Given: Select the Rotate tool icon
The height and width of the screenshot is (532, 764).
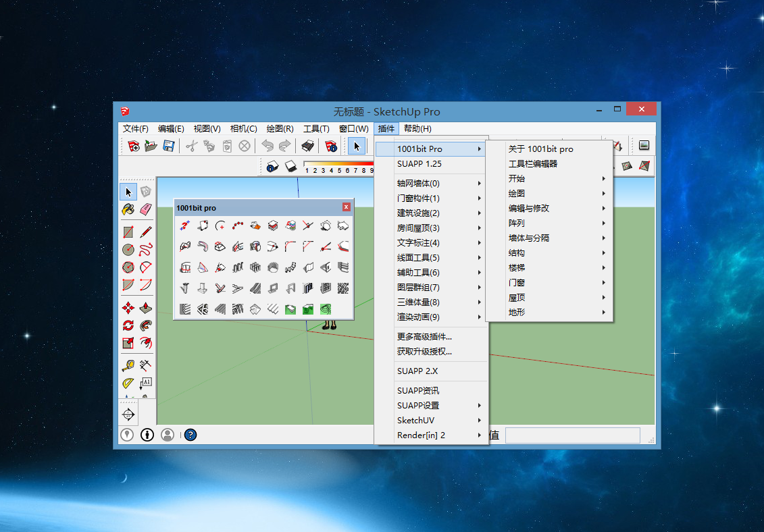Looking at the screenshot, I should click(x=128, y=325).
